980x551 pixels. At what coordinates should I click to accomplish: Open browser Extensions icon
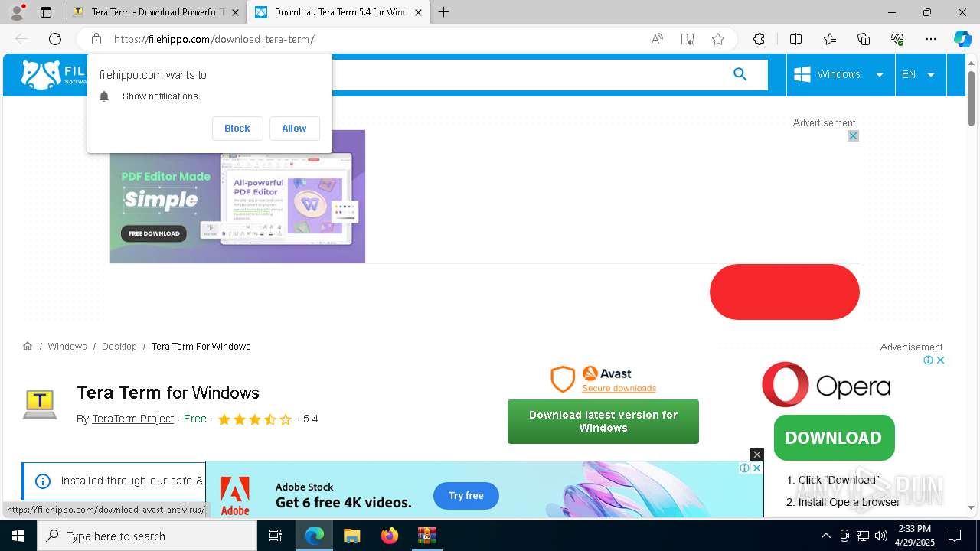coord(759,39)
